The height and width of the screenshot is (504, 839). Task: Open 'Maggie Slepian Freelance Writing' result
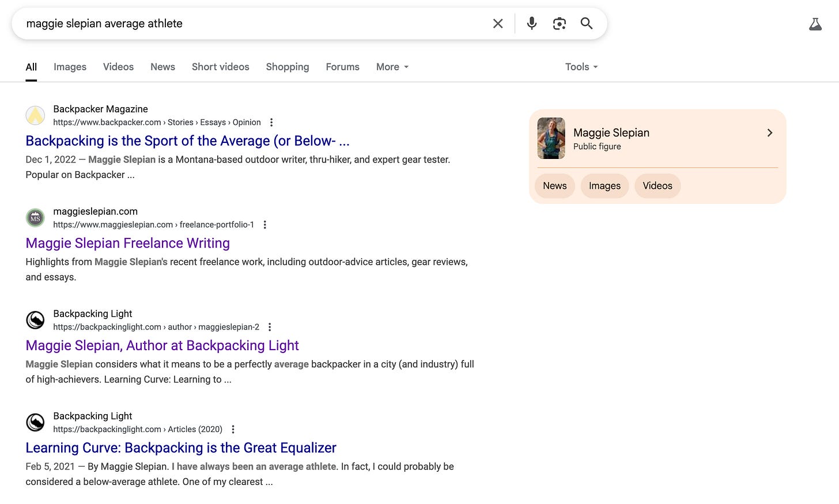127,244
